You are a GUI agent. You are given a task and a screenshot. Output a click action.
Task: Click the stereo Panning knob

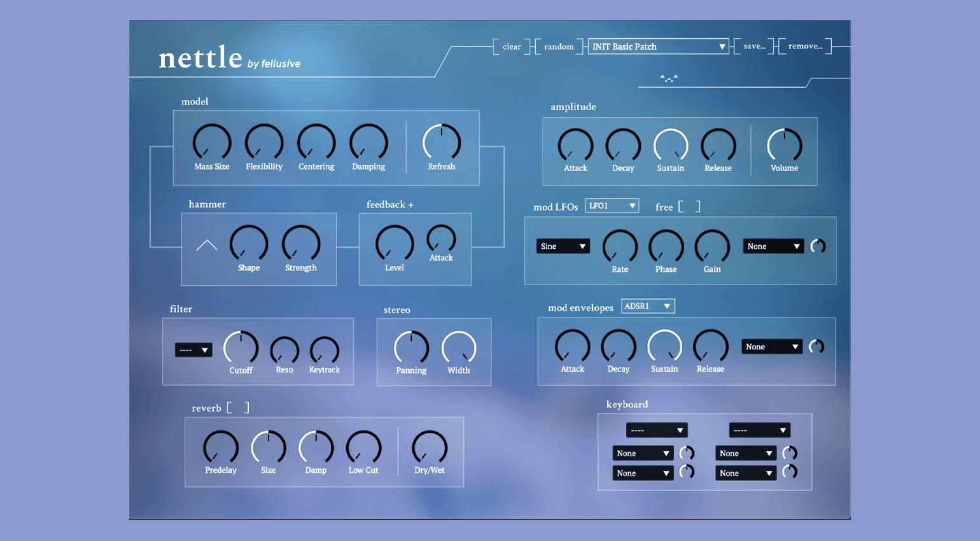(411, 348)
